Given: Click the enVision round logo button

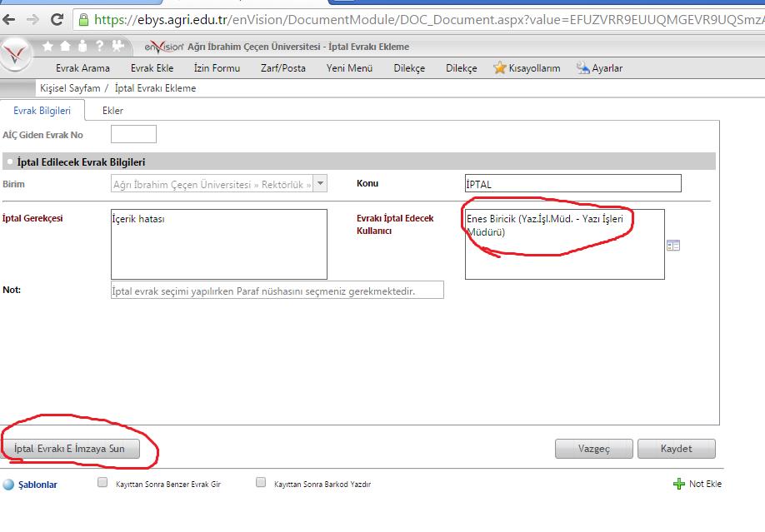Looking at the screenshot, I should (17, 55).
